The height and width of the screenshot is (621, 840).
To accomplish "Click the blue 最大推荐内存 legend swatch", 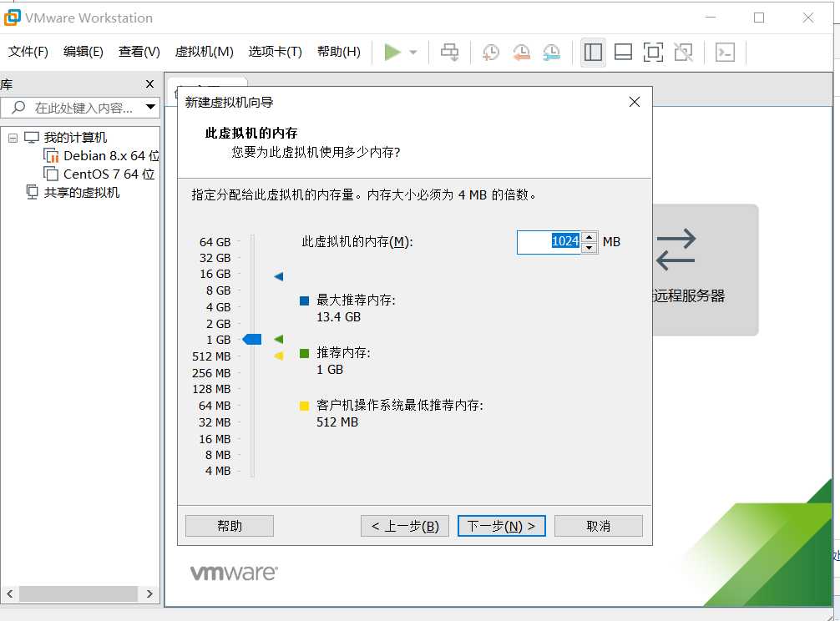I will (x=304, y=300).
